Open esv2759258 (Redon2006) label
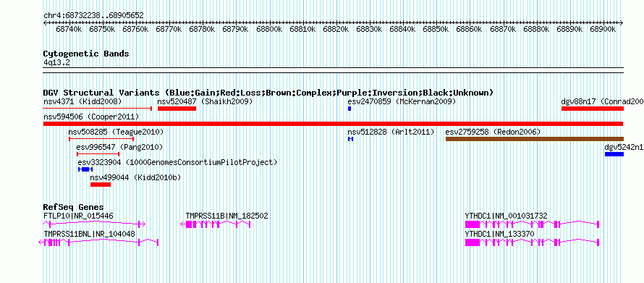Viewport: 644px width, 283px height. (x=493, y=132)
